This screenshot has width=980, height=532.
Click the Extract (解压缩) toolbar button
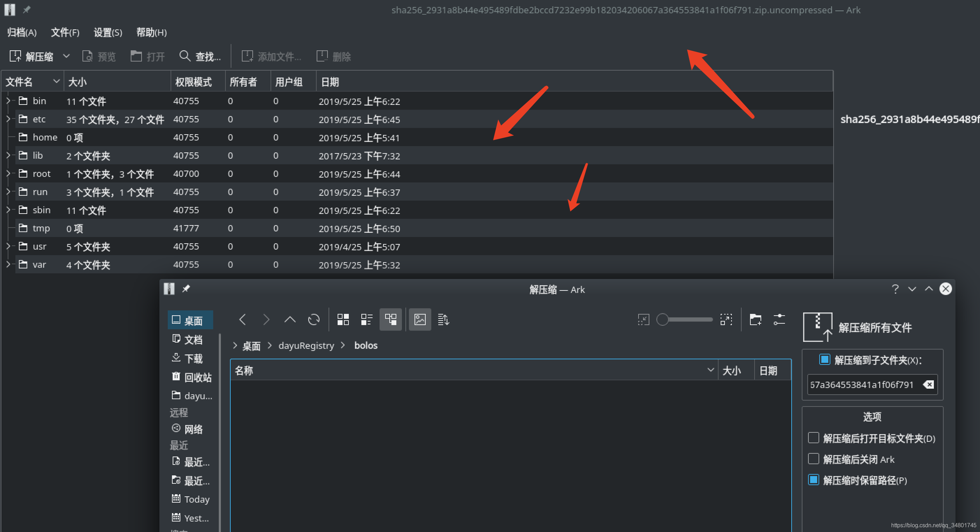(31, 56)
